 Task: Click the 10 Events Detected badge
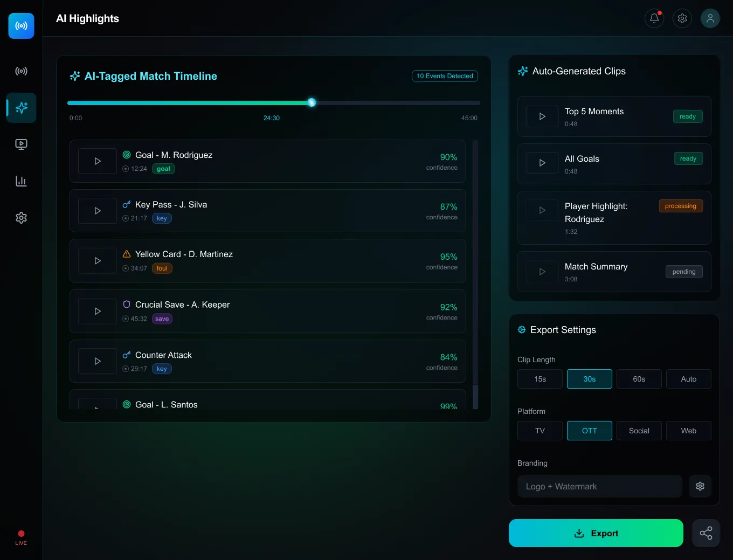[445, 76]
